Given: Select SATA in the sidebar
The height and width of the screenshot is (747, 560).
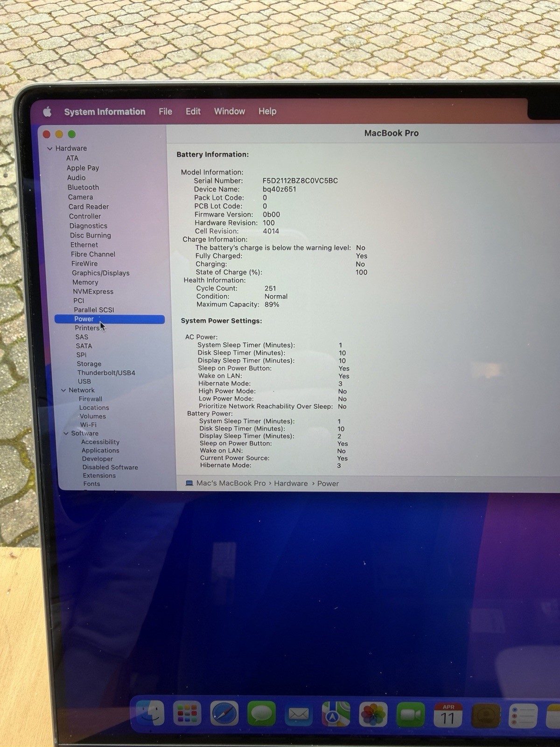Looking at the screenshot, I should [84, 346].
